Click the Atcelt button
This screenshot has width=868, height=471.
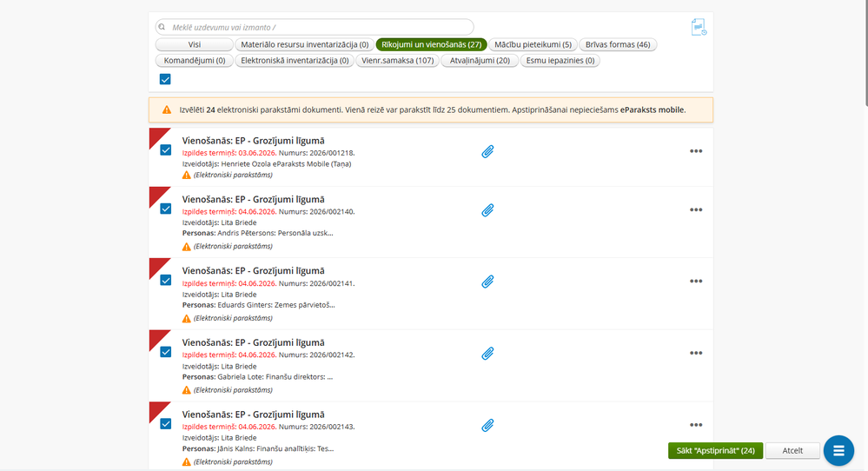click(792, 450)
